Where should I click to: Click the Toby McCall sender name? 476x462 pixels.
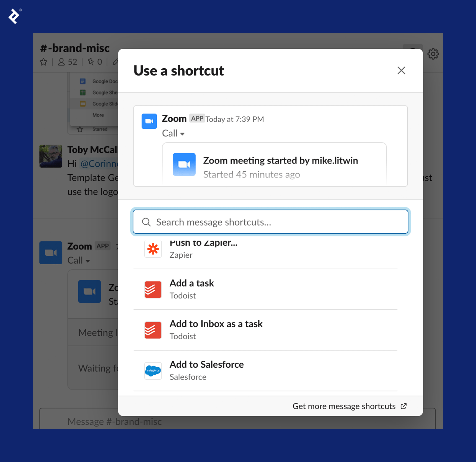[93, 150]
